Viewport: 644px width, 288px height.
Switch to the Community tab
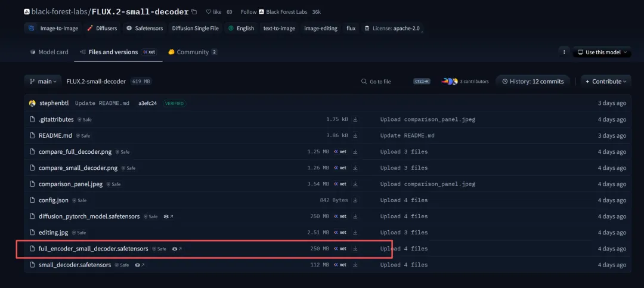[x=193, y=52]
